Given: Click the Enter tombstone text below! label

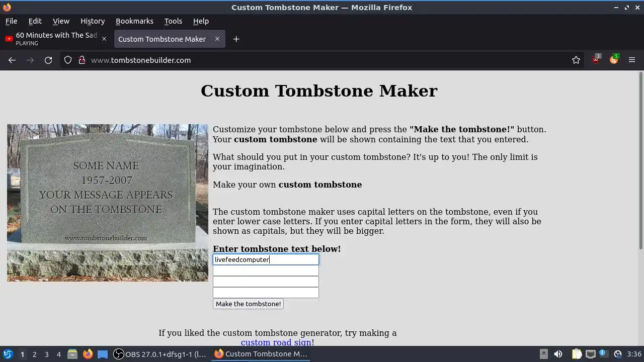Looking at the screenshot, I should point(277,249).
